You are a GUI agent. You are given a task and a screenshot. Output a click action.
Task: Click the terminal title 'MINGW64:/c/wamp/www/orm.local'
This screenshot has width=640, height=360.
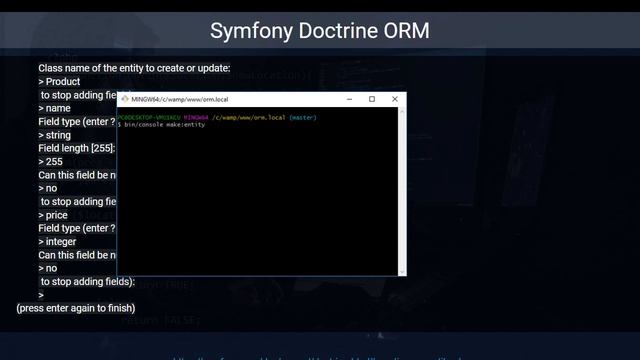pyautogui.click(x=180, y=99)
